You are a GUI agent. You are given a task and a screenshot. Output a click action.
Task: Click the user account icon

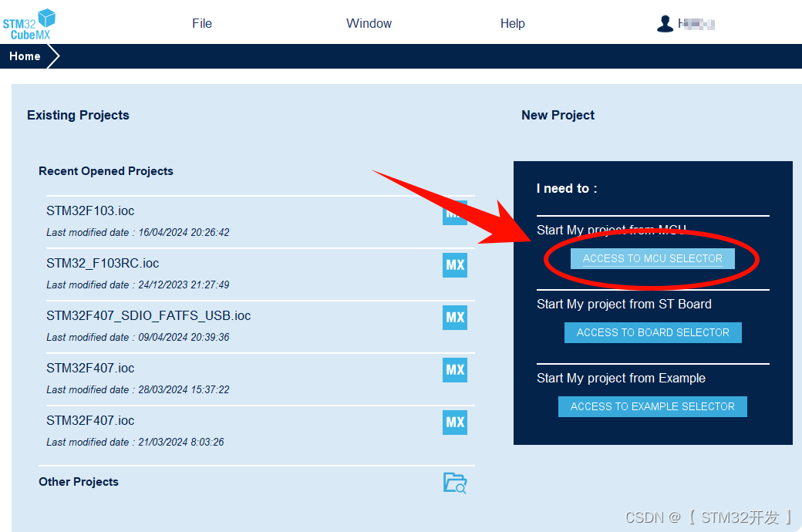[x=665, y=24]
